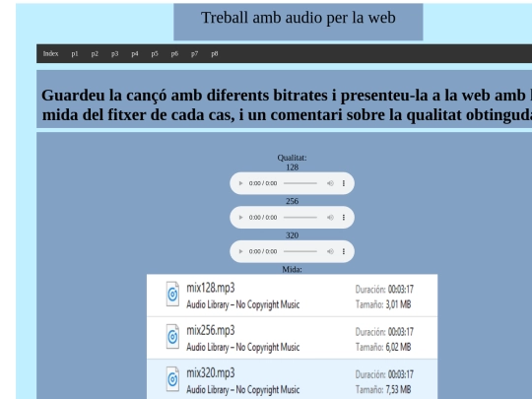
Task: Mute the 256 audio player
Action: (x=330, y=217)
